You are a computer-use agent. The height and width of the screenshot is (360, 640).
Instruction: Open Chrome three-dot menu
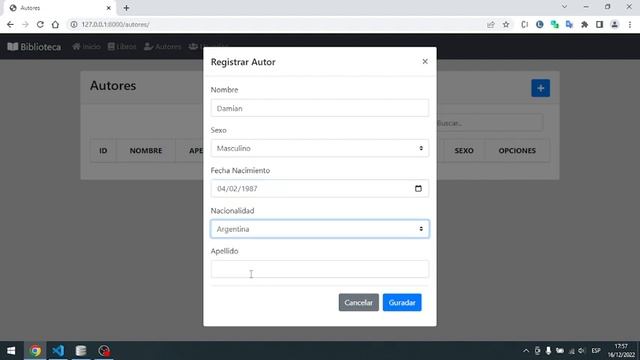click(x=630, y=24)
